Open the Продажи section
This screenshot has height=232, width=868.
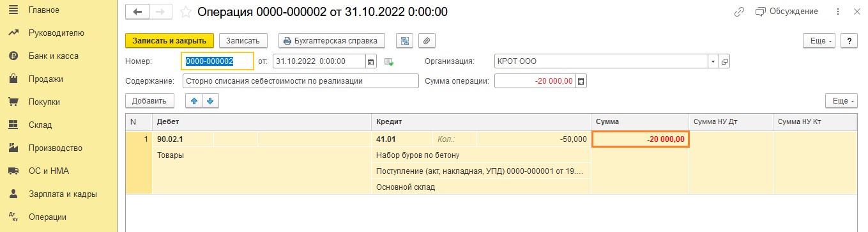pos(45,79)
